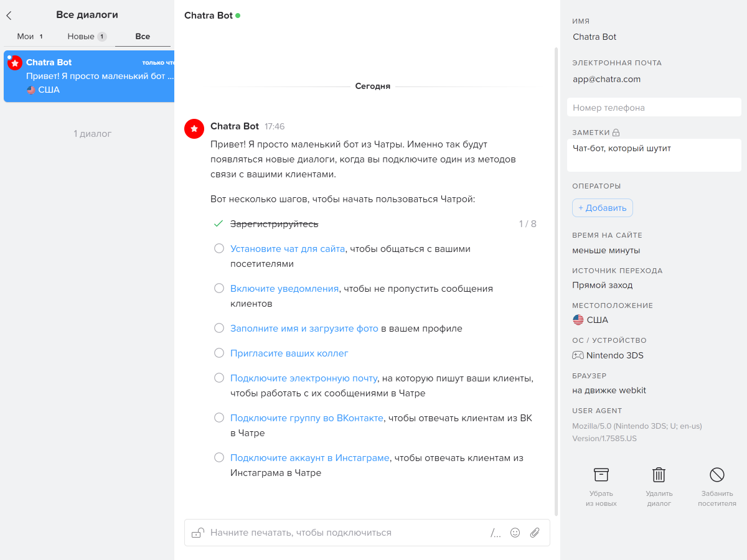Open the Мои dialogs tab
This screenshot has height=560, width=747.
point(30,36)
